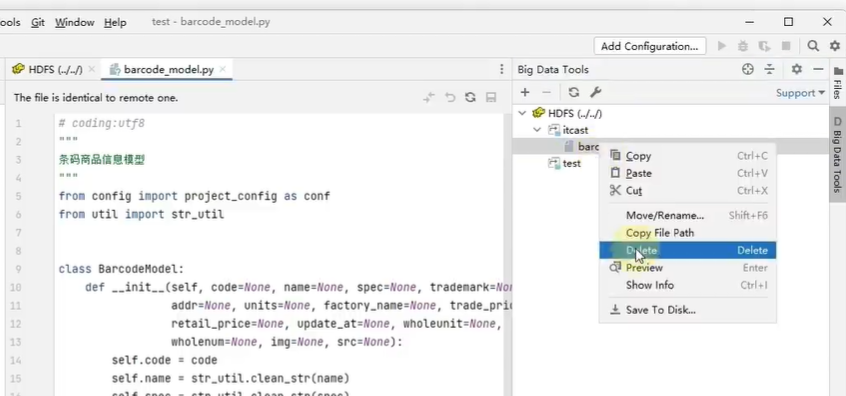The image size is (846, 396).
Task: Open the Support dropdown
Action: pyautogui.click(x=800, y=93)
